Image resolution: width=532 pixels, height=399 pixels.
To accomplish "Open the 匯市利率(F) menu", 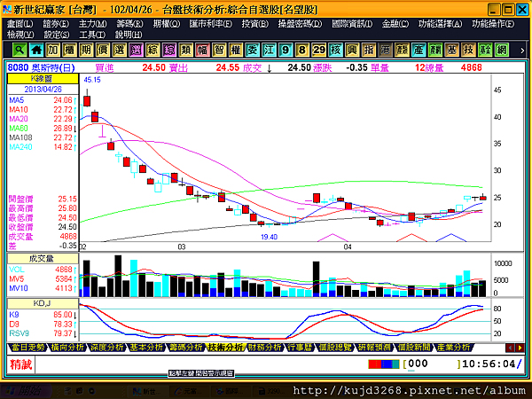I will click(211, 24).
